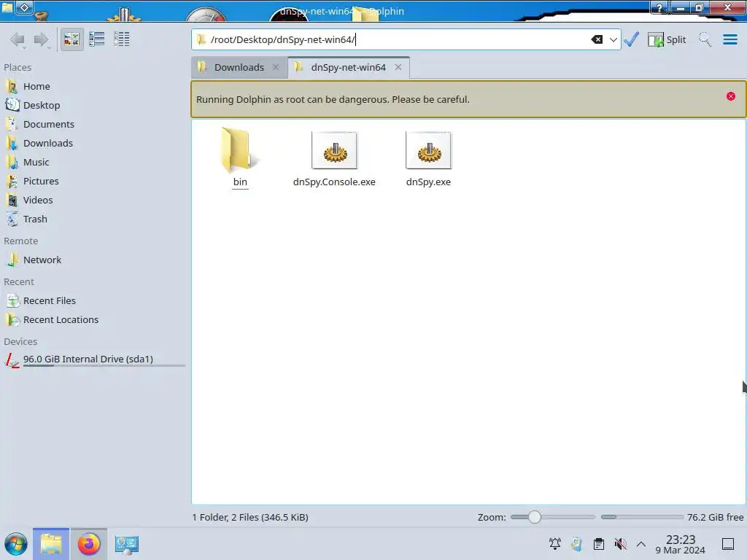This screenshot has height=560, width=747.
Task: Open the start menu orb
Action: (x=16, y=544)
